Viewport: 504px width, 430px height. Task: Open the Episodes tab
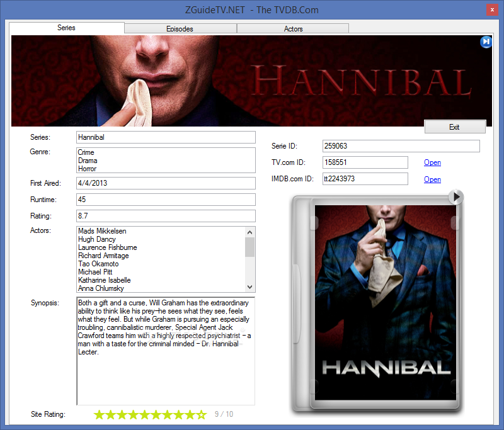coord(180,28)
